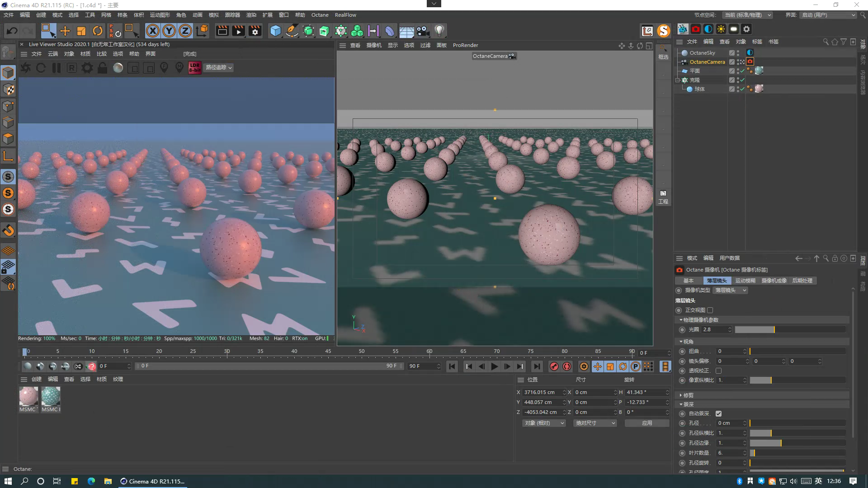Select the 球体 sphere object
This screenshot has height=488, width=868.
[699, 89]
